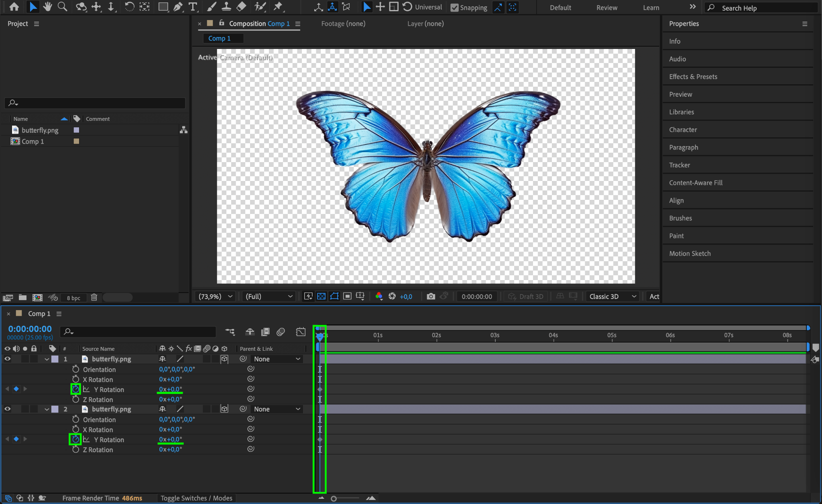Select the Zoom tool in toolbar

62,7
